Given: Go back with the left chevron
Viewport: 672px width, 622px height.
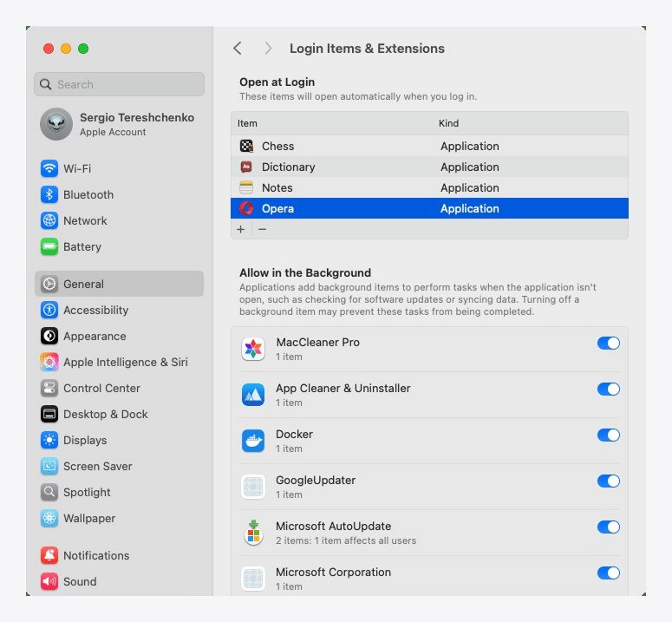Looking at the screenshot, I should point(238,49).
